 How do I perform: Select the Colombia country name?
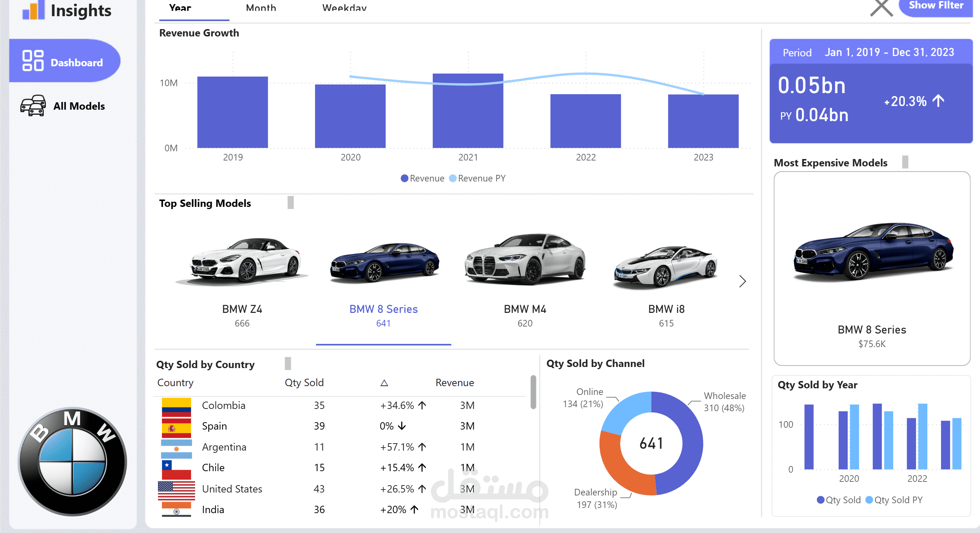[224, 405]
